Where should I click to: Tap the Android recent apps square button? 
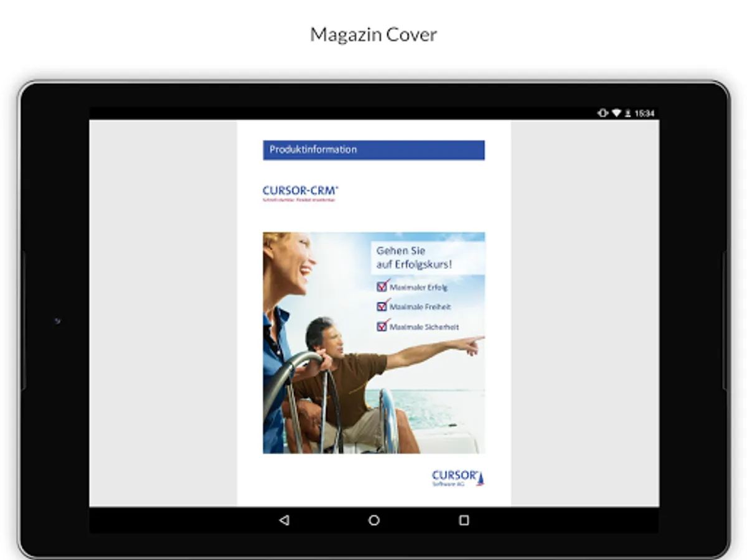tap(464, 520)
